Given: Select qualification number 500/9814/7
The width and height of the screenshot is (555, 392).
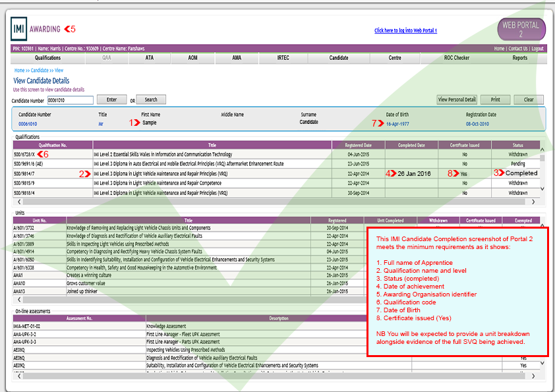Looking at the screenshot, I should click(24, 174).
